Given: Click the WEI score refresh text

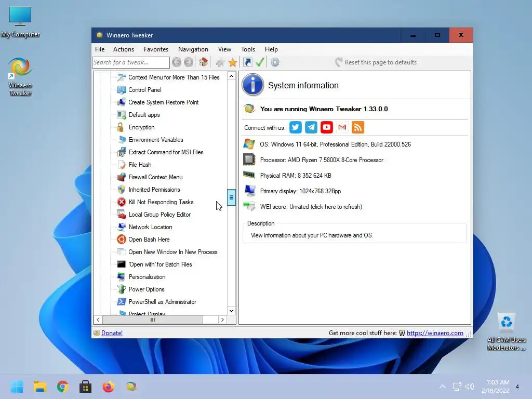Looking at the screenshot, I should 311,207.
